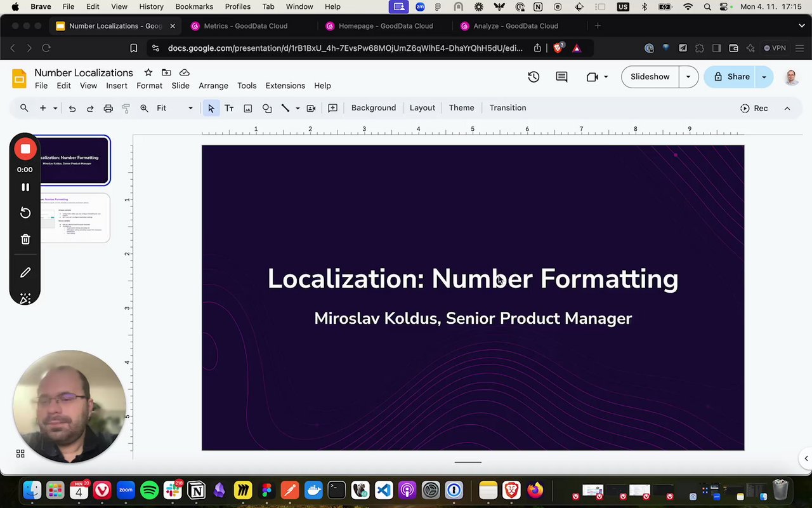The width and height of the screenshot is (812, 508).
Task: Pause the screen recording
Action: (x=25, y=187)
